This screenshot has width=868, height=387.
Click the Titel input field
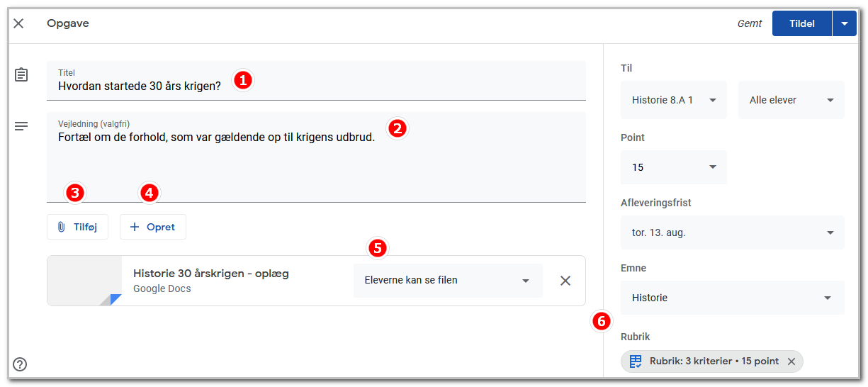(x=316, y=80)
